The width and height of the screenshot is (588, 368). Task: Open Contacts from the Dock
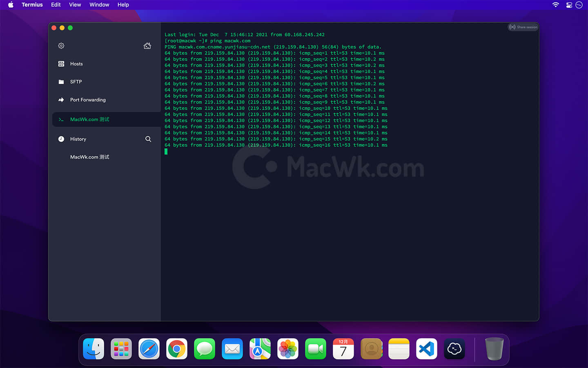[x=371, y=349]
